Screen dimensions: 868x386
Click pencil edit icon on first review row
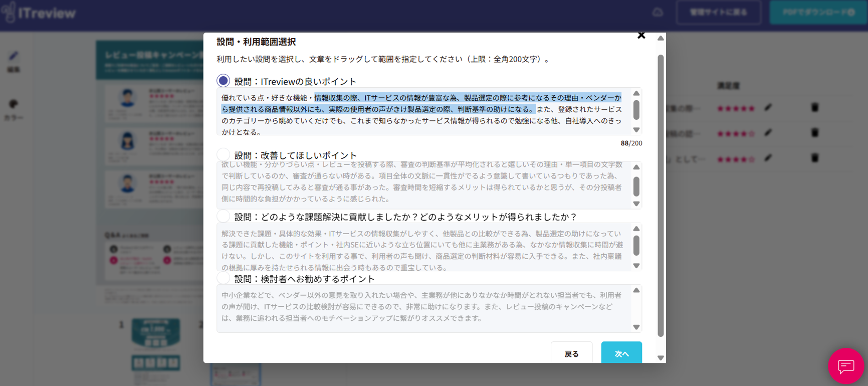[x=768, y=108]
